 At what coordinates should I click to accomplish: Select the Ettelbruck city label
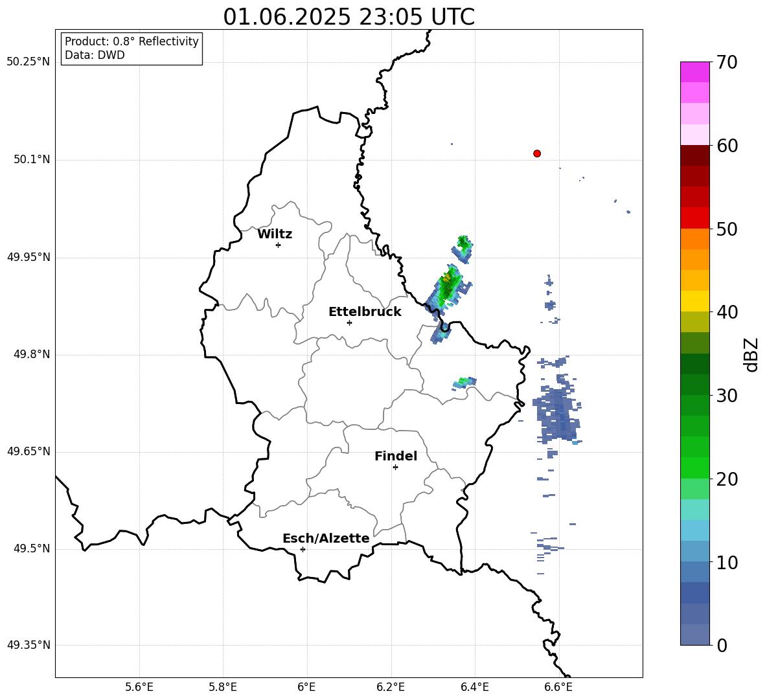pos(365,312)
